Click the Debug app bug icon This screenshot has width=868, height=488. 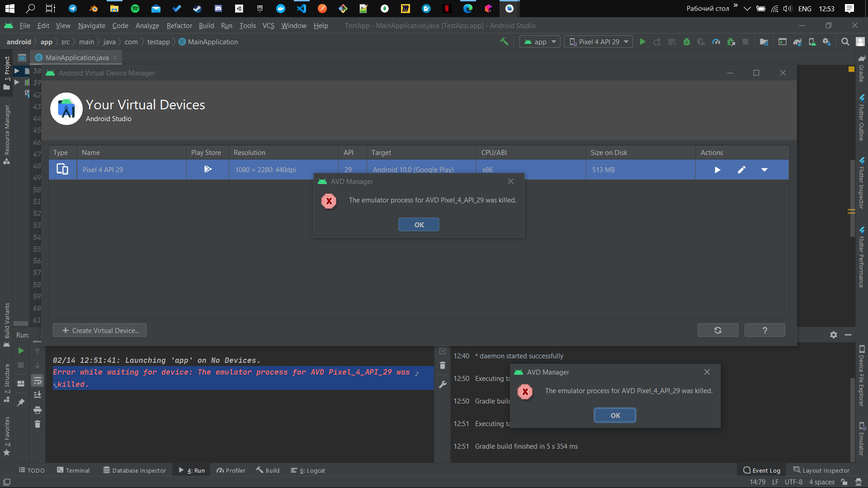[687, 42]
